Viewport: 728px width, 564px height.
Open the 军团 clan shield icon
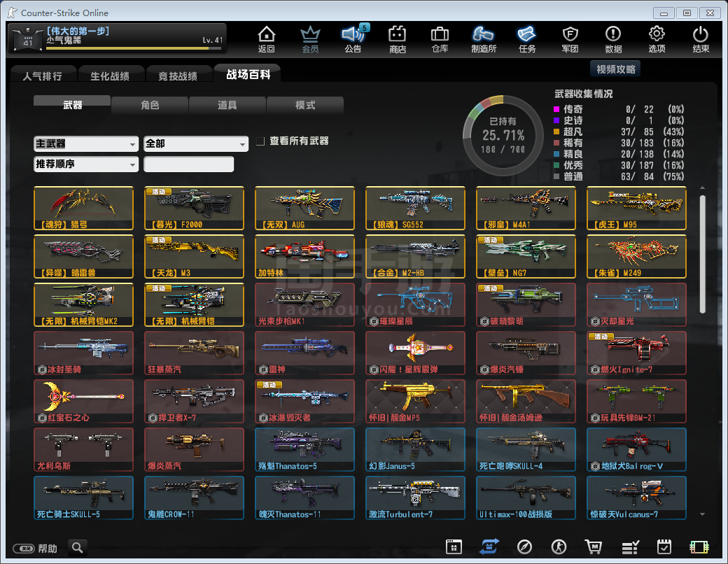pyautogui.click(x=570, y=39)
